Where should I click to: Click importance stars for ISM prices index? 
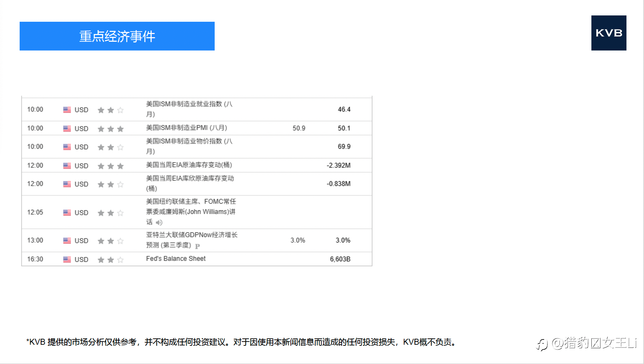[110, 147]
